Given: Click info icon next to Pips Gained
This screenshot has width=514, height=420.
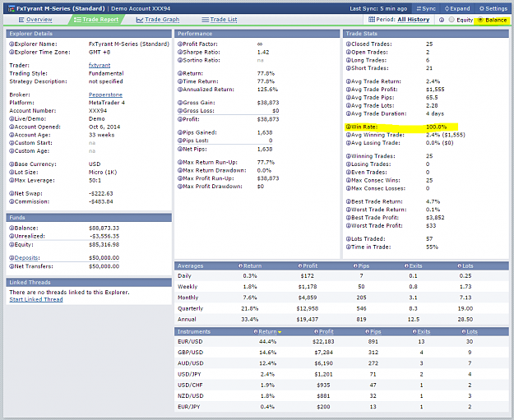Looking at the screenshot, I should point(180,132).
